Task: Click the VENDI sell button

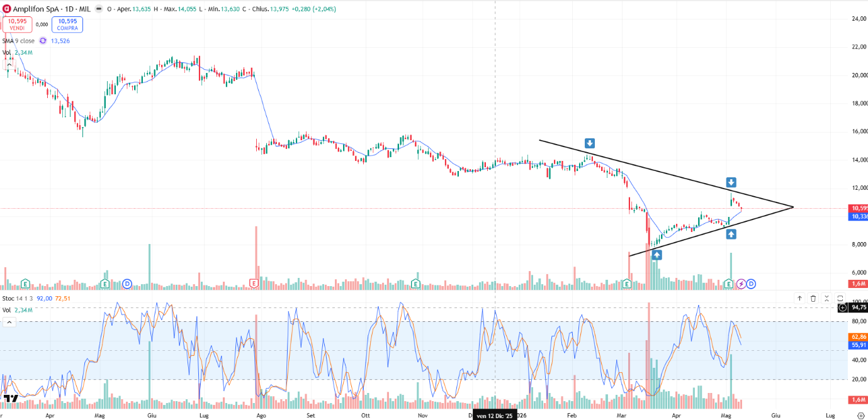Action: pos(17,25)
